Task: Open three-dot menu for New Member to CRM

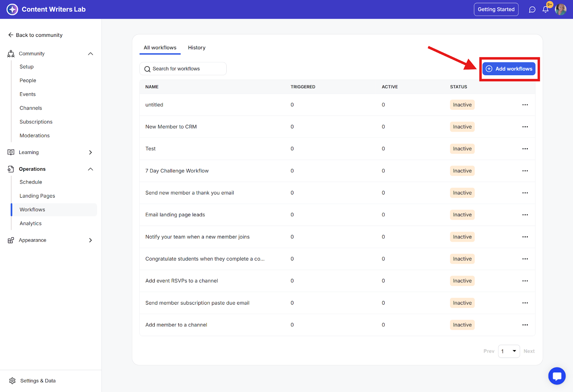Action: pos(525,127)
